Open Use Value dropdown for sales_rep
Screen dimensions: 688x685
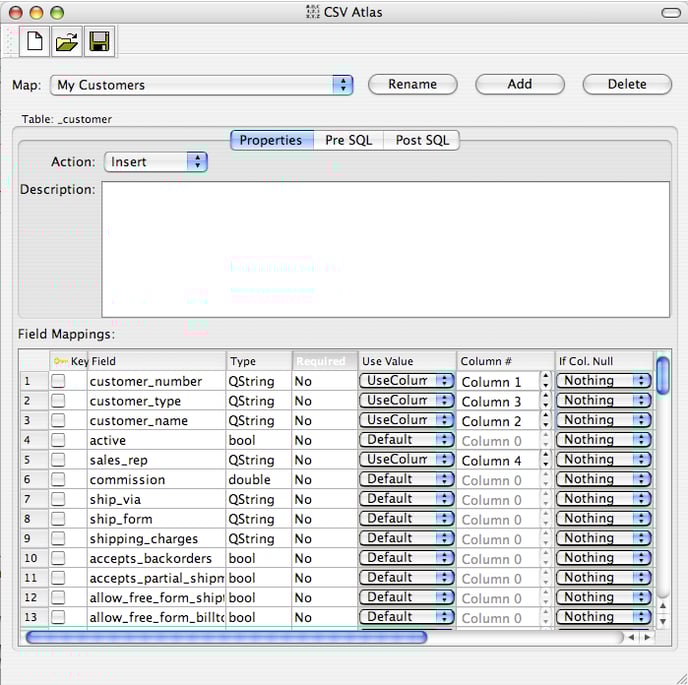[406, 459]
